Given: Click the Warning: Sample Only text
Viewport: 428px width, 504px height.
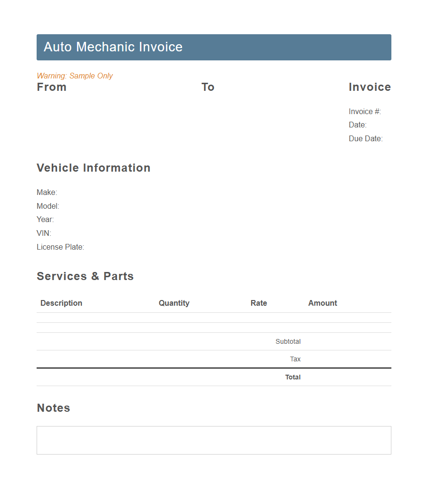Looking at the screenshot, I should (75, 76).
